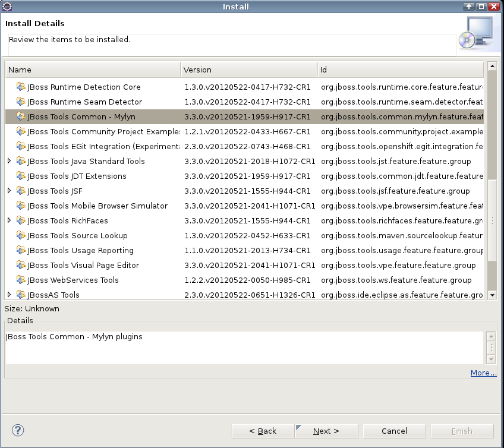
Task: Click the icon beside JBoss Tools EGit Integration
Action: pos(21,146)
